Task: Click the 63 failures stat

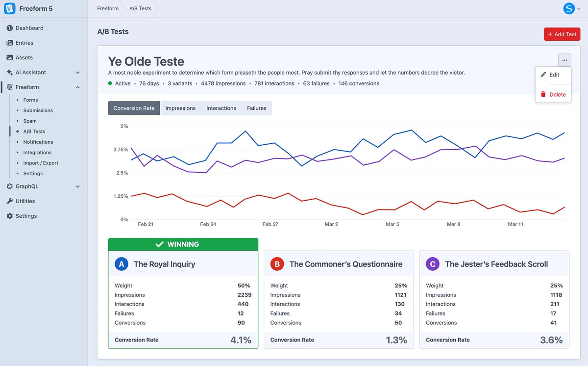Action: [317, 83]
